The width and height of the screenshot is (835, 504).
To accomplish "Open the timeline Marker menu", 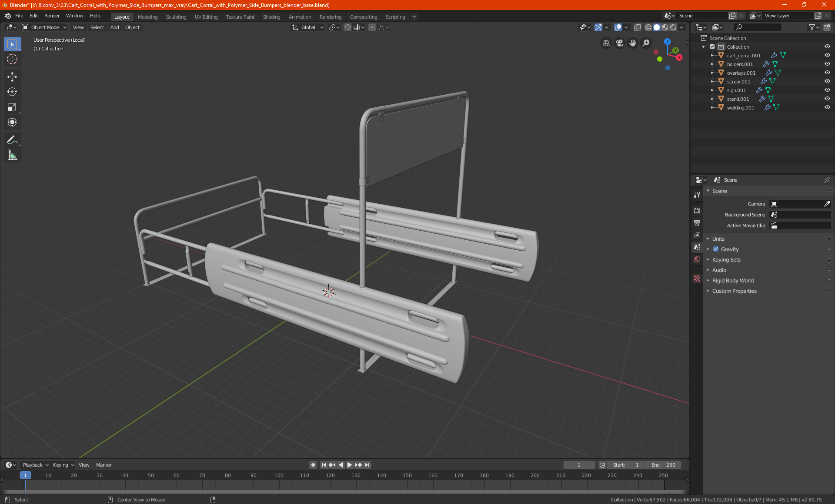I will tap(104, 465).
